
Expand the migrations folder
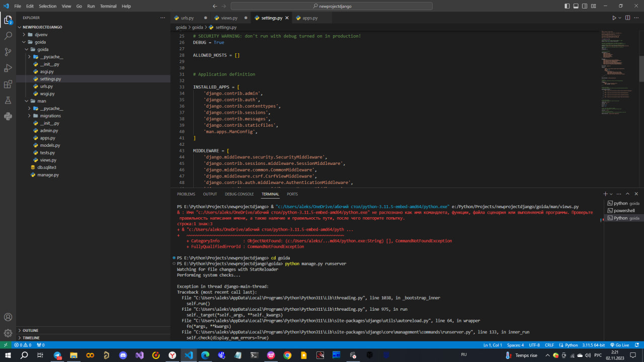[93, 116]
